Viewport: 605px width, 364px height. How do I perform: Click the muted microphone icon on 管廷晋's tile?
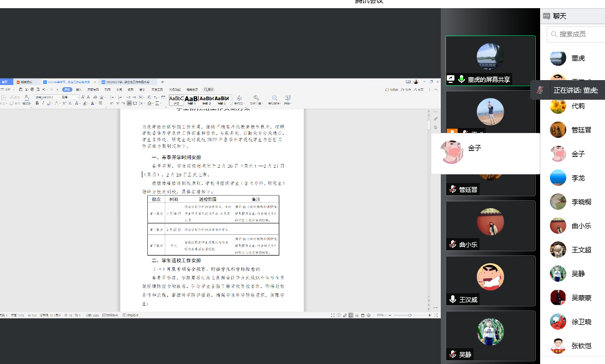(x=452, y=190)
